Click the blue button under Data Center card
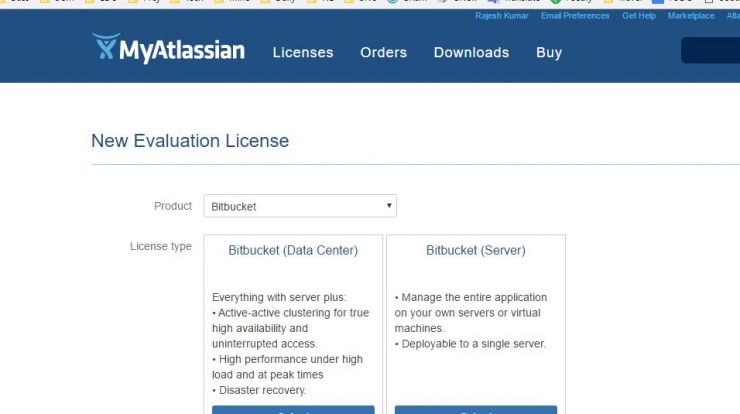The width and height of the screenshot is (740, 414). pyautogui.click(x=293, y=410)
